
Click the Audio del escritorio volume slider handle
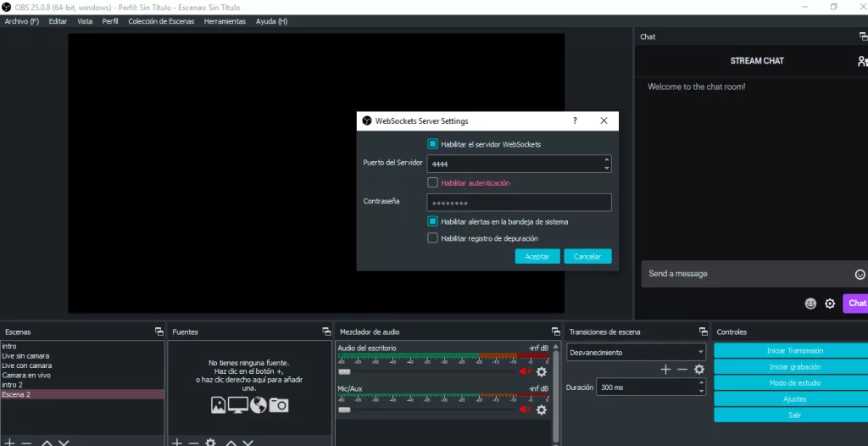coord(344,371)
